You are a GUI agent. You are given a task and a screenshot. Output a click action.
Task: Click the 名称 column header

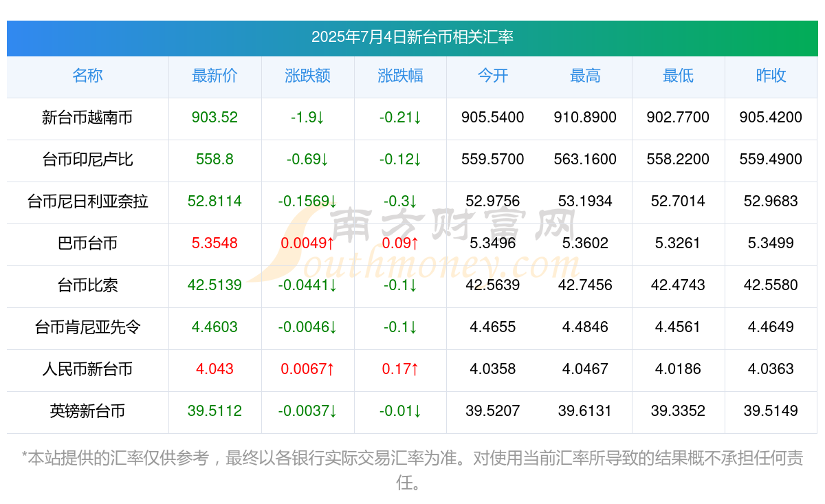[87, 76]
